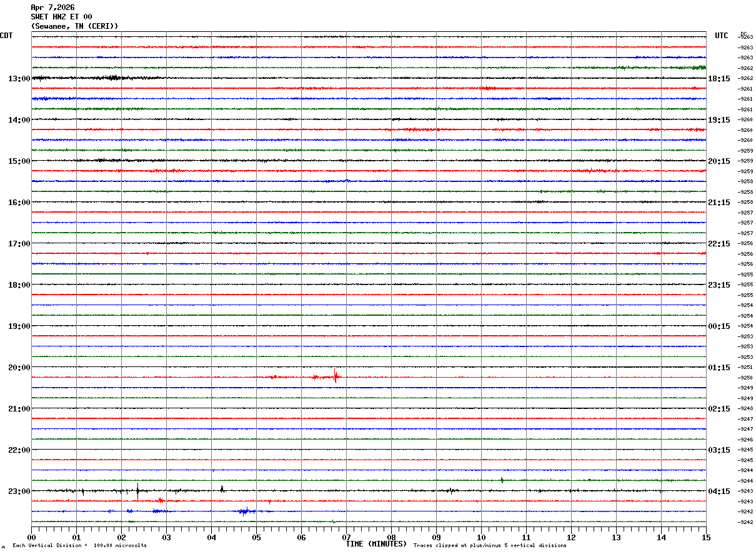The height and width of the screenshot is (554, 756).
Task: Click the "17:00" CDT time label
Action: [x=19, y=244]
